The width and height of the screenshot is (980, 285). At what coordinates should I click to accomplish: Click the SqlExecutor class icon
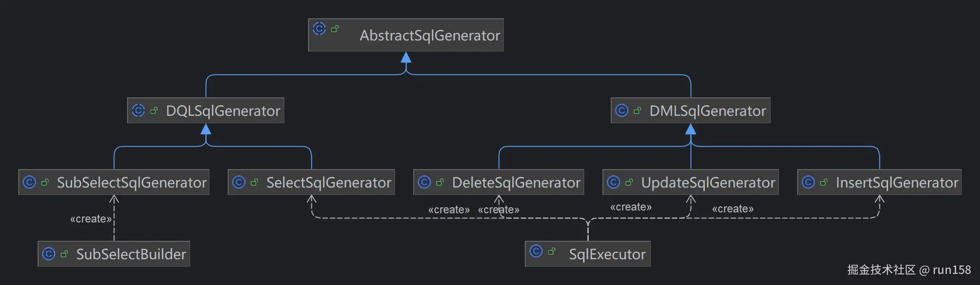click(x=536, y=251)
